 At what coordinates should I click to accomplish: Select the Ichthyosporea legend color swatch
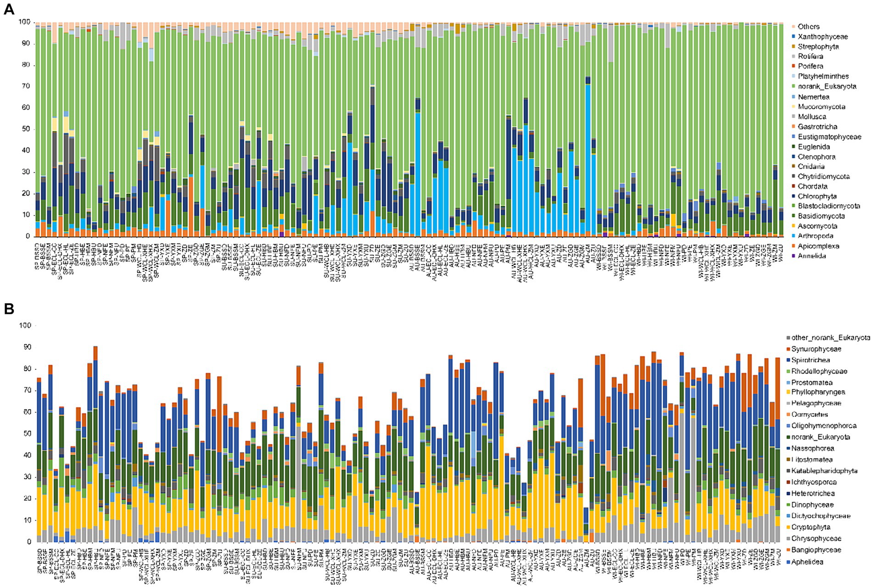coord(788,482)
